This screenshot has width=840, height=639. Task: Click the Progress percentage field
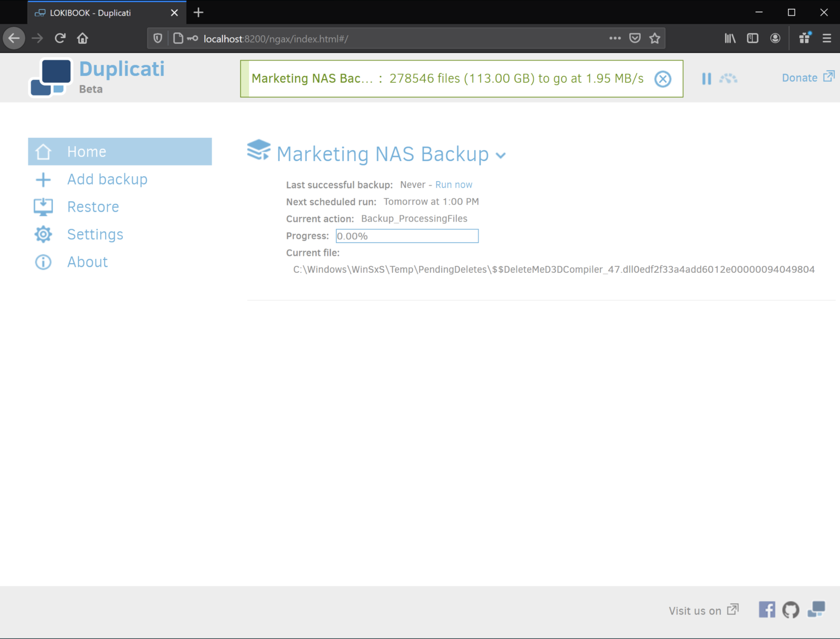[406, 236]
